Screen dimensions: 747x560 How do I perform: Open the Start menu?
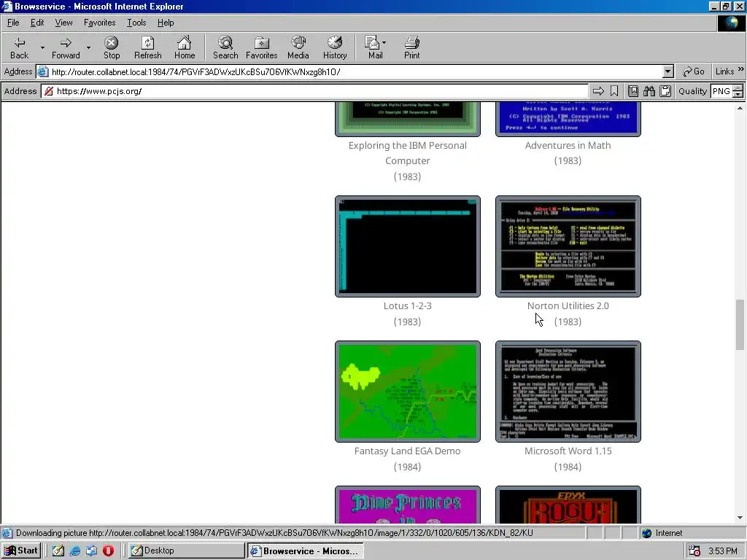click(x=21, y=551)
